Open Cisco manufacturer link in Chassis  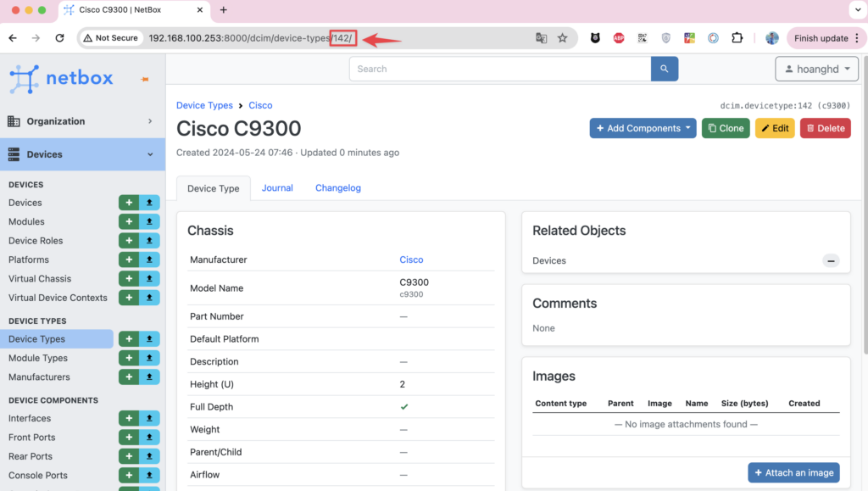pos(411,259)
